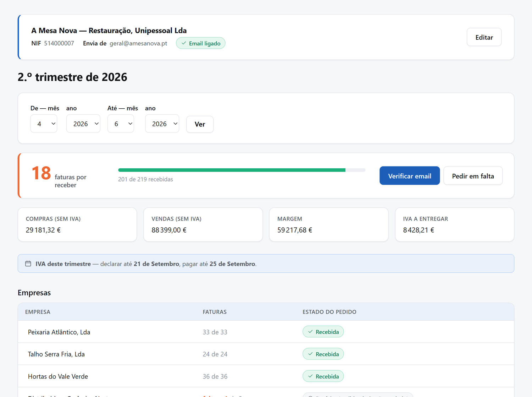Open the 'Até — mês' dropdown showing 6
Image resolution: width=532 pixels, height=397 pixels.
tap(121, 124)
